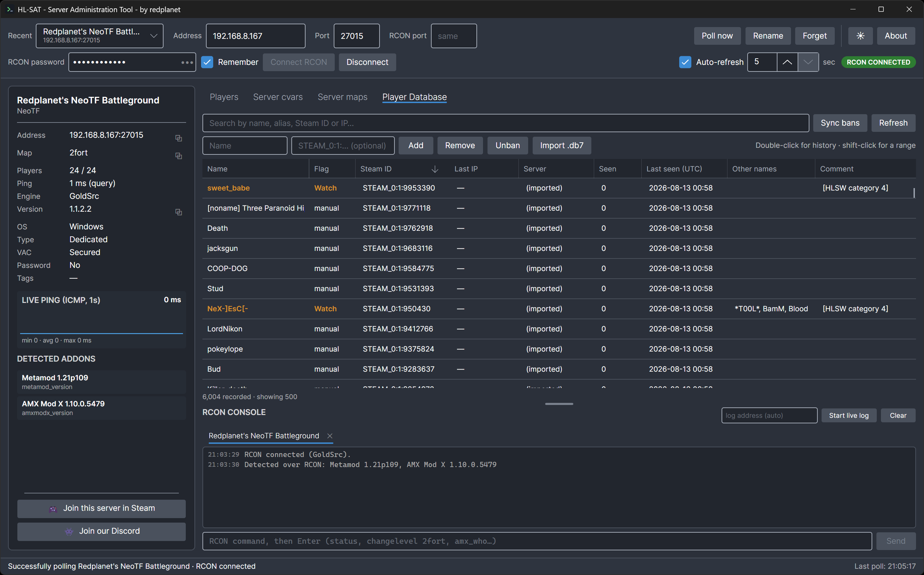Click the Steam ID sort arrow

tap(435, 169)
